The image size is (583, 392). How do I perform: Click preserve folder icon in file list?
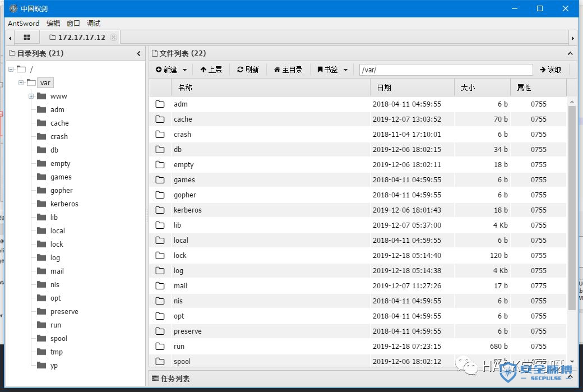(160, 331)
